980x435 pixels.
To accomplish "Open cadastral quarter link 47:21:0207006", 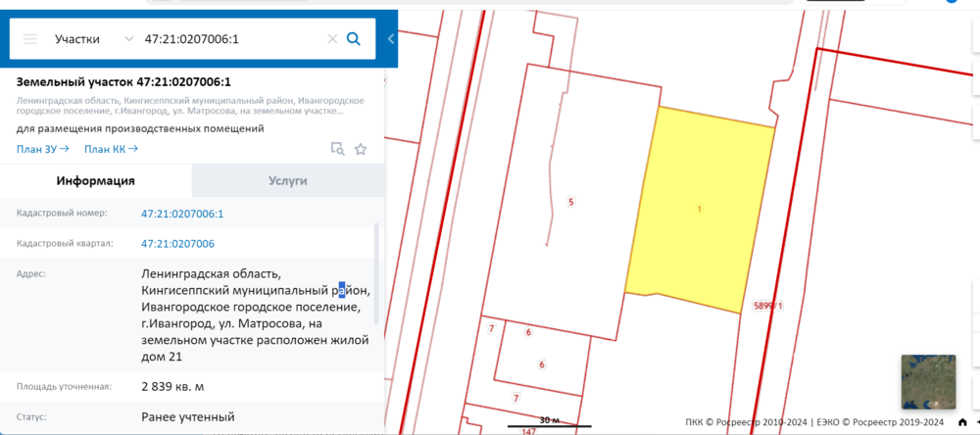I will point(177,244).
